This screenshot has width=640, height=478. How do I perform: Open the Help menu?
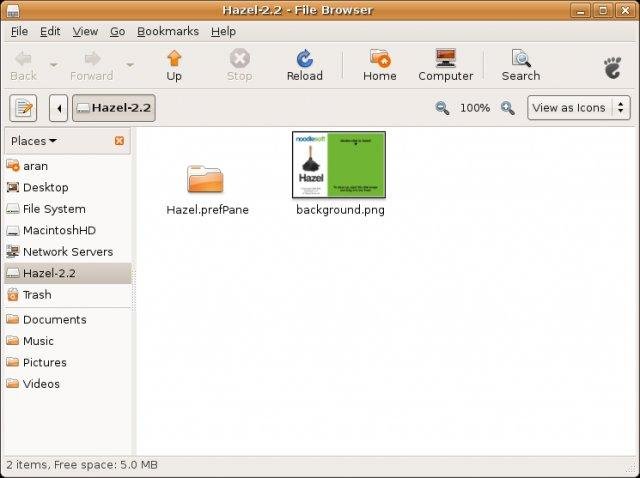(x=223, y=31)
